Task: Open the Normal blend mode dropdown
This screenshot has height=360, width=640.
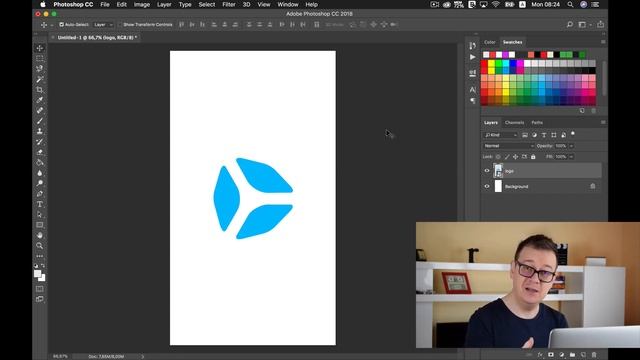Action: (x=509, y=146)
